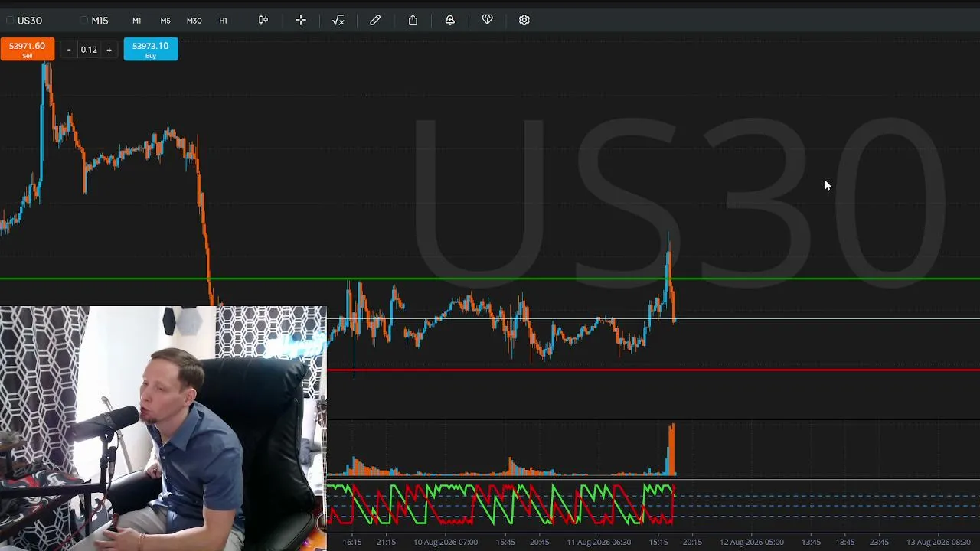Screen dimensions: 980x551
Task: Activate the crosshair cursor tool
Action: point(301,20)
